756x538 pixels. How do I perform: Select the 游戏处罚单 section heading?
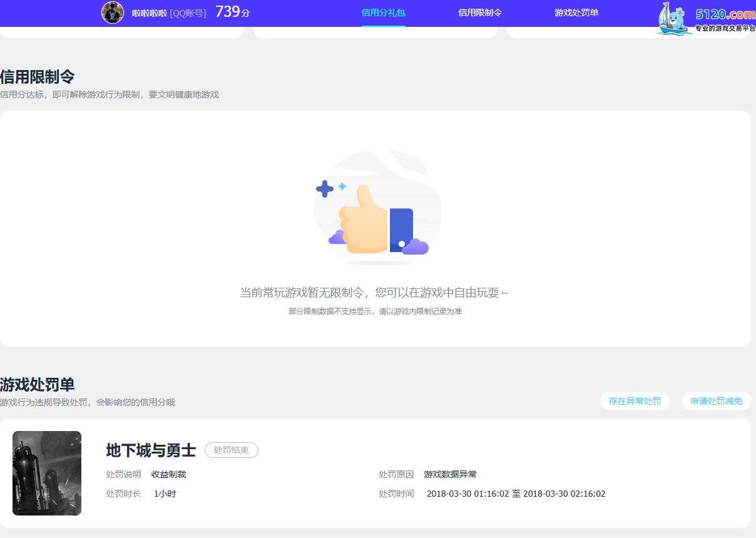(x=38, y=385)
